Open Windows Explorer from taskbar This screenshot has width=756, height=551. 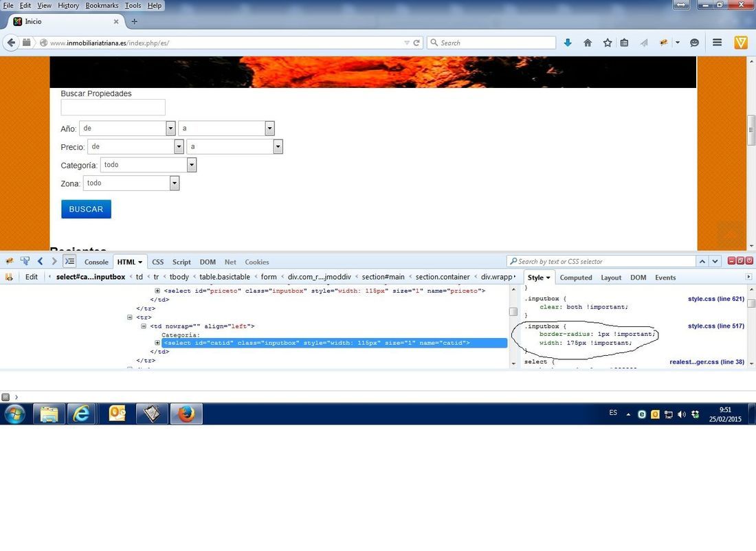(49, 414)
